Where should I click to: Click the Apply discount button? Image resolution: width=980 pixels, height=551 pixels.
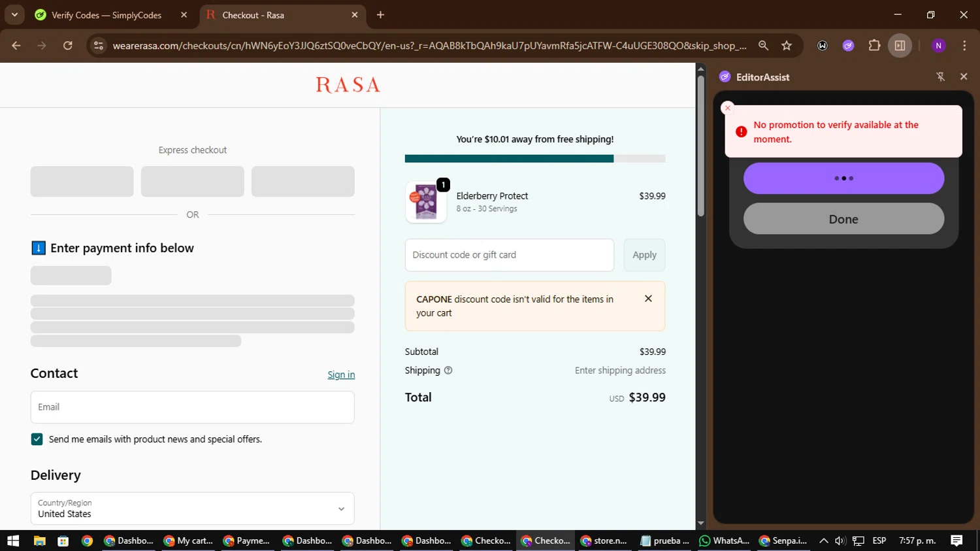tap(644, 255)
